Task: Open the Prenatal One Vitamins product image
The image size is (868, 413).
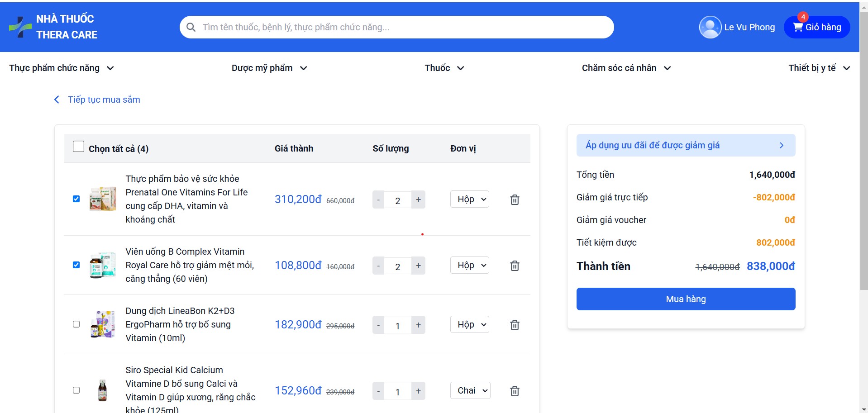Action: (103, 199)
